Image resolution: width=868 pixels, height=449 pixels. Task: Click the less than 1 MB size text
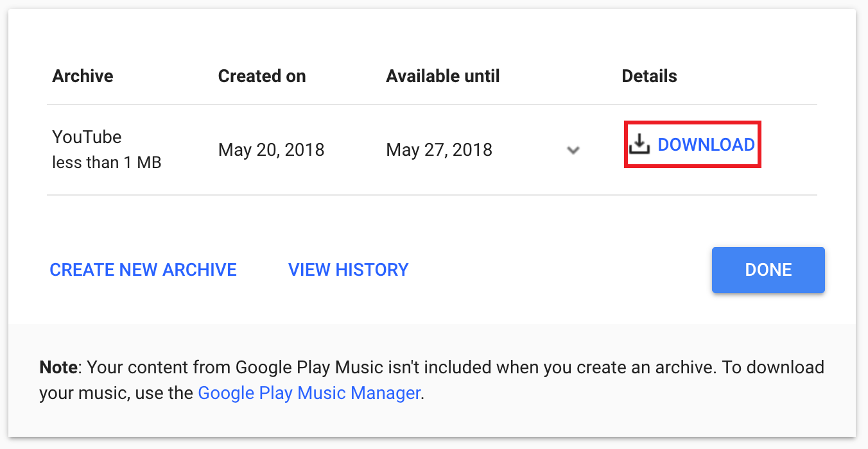pos(107,163)
